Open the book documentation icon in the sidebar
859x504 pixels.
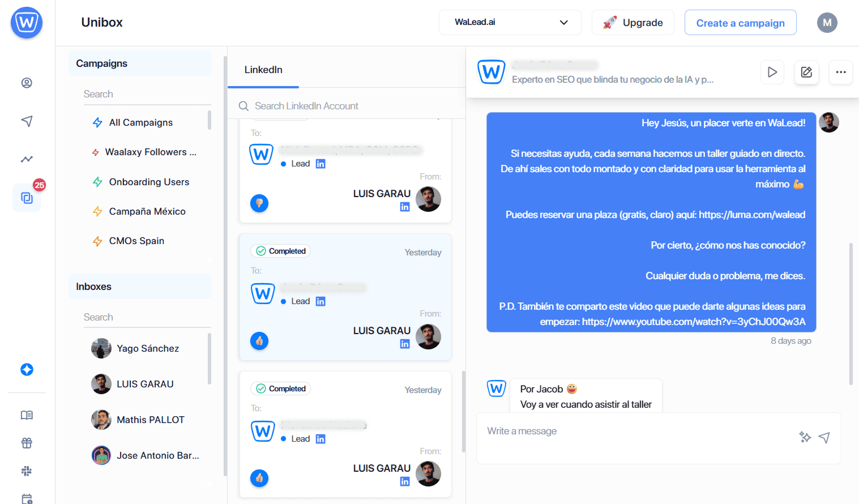[x=27, y=415]
